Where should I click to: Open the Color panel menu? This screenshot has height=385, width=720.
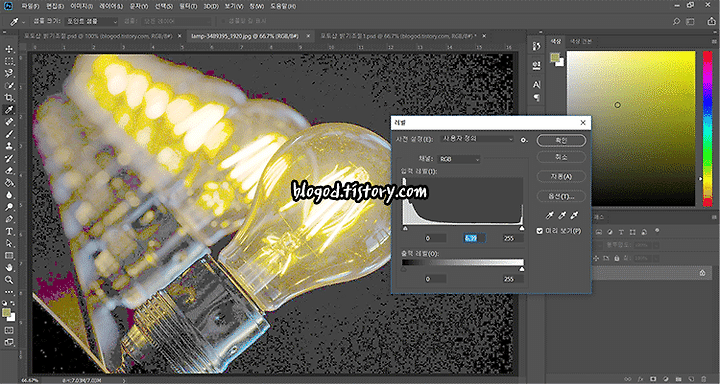point(713,41)
